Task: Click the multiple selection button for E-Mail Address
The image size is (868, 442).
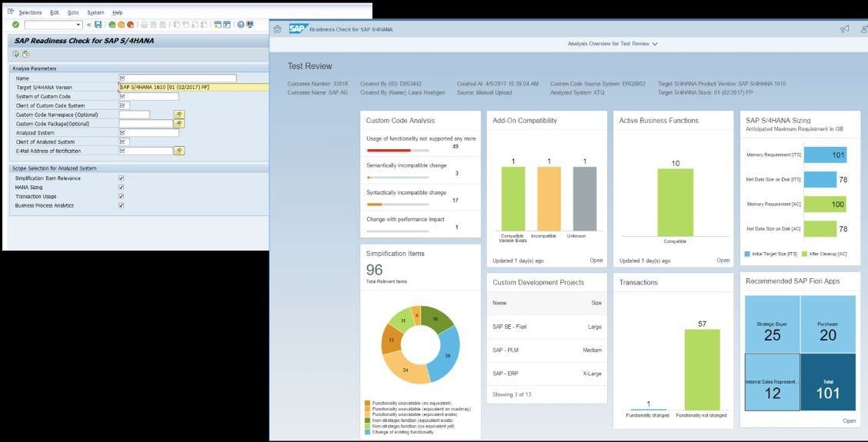Action: click(x=179, y=151)
